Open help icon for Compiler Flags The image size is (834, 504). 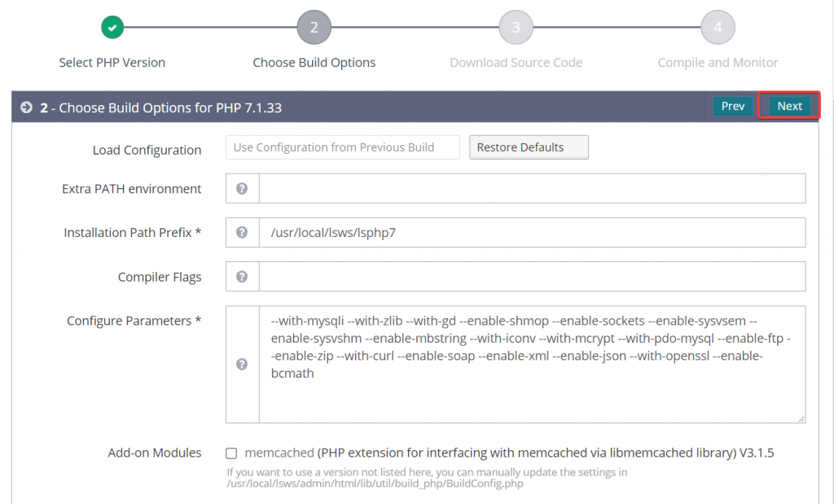[242, 277]
